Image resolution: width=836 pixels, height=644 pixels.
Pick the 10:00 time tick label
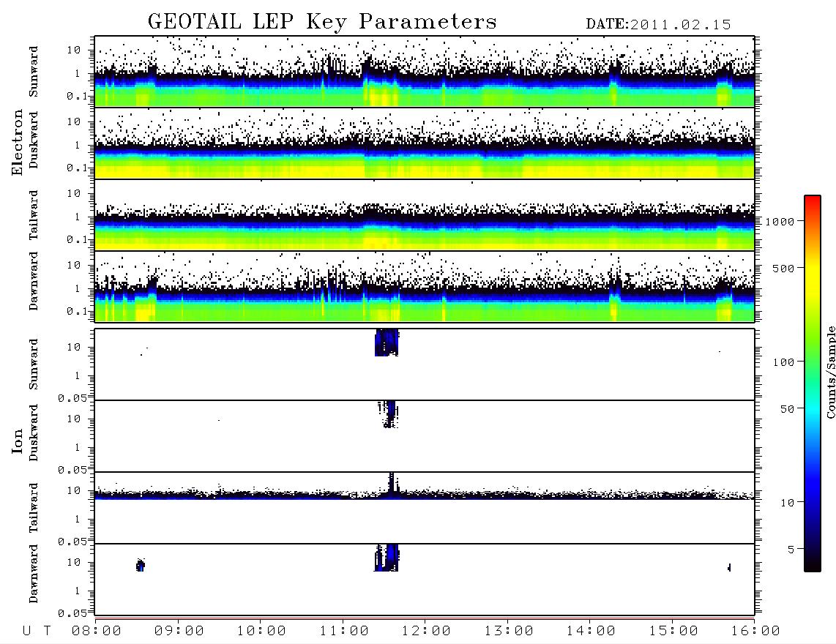coord(262,632)
